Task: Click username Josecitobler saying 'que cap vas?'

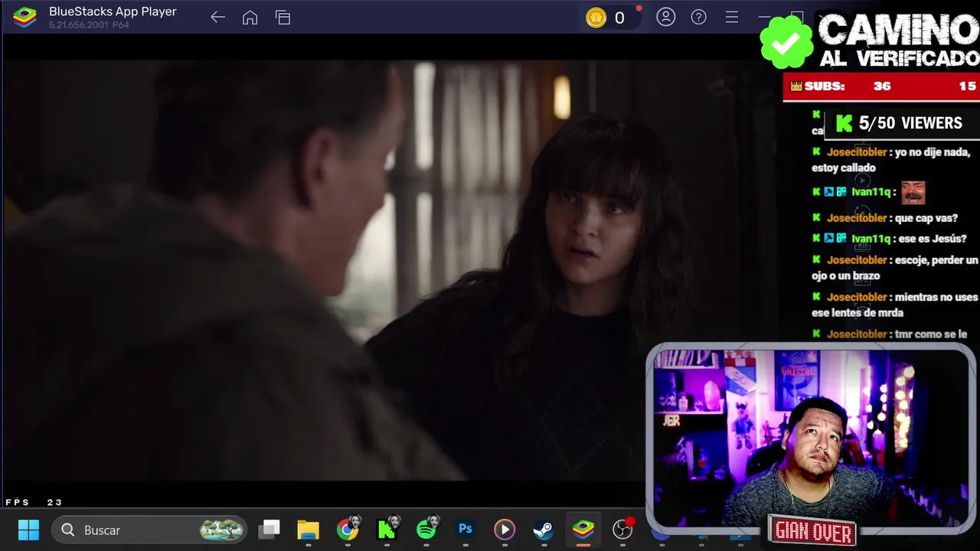Action: pyautogui.click(x=857, y=218)
